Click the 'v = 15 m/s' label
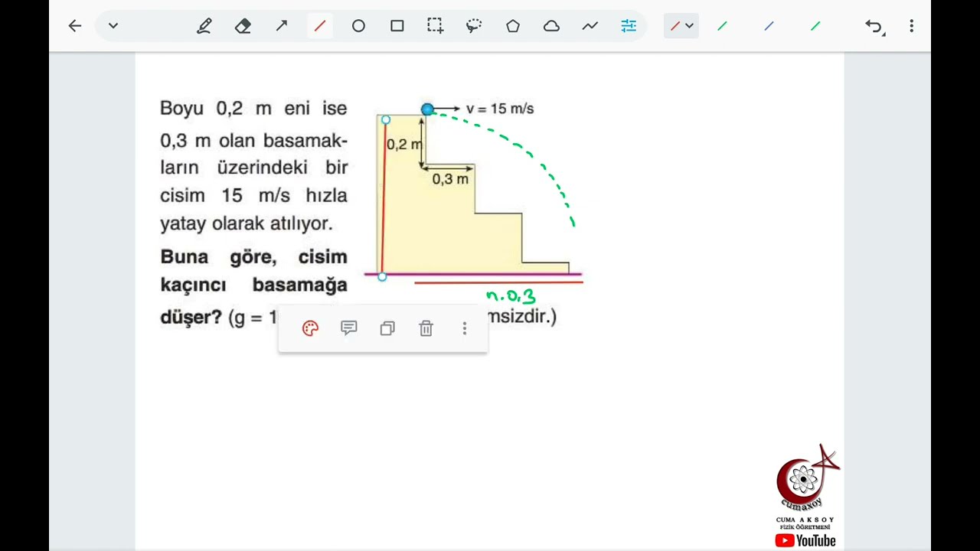The height and width of the screenshot is (551, 980). (x=500, y=109)
